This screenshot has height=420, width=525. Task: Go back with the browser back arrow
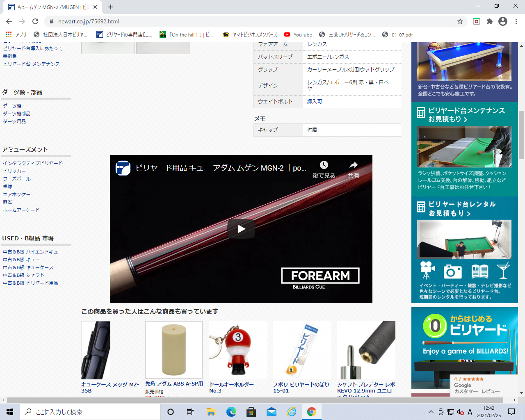click(x=9, y=21)
